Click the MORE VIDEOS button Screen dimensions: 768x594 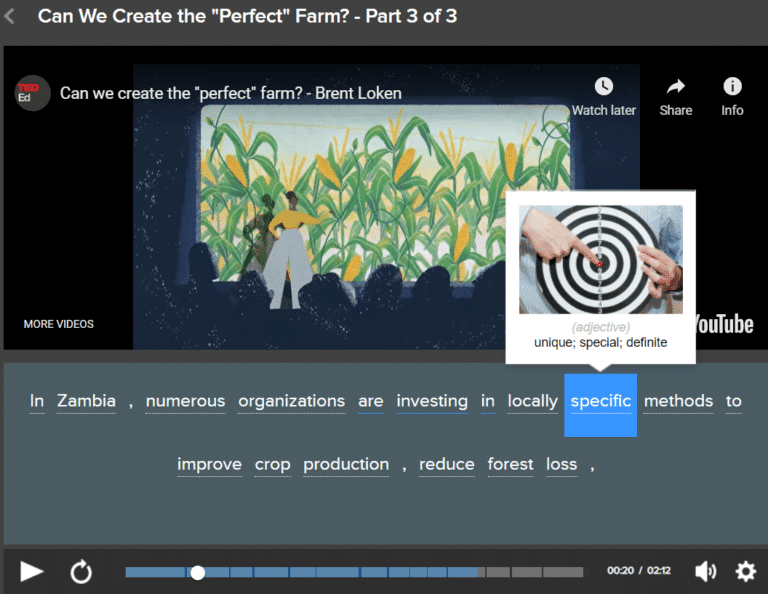tap(59, 324)
